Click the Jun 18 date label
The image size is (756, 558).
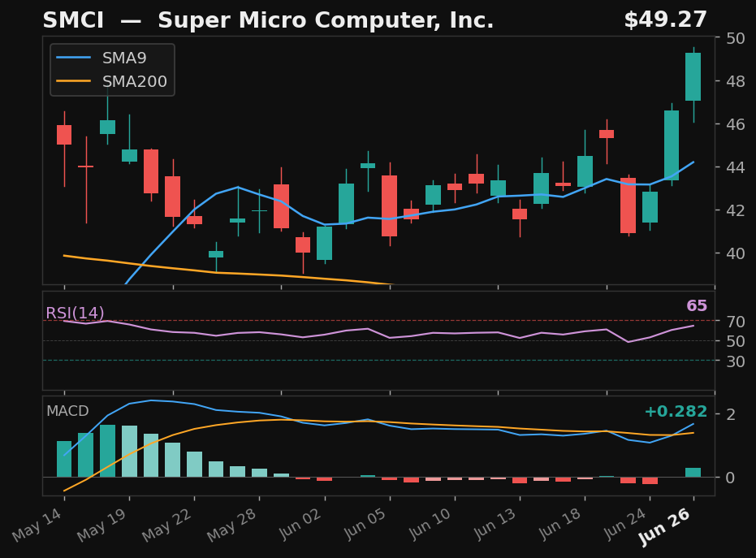click(561, 524)
